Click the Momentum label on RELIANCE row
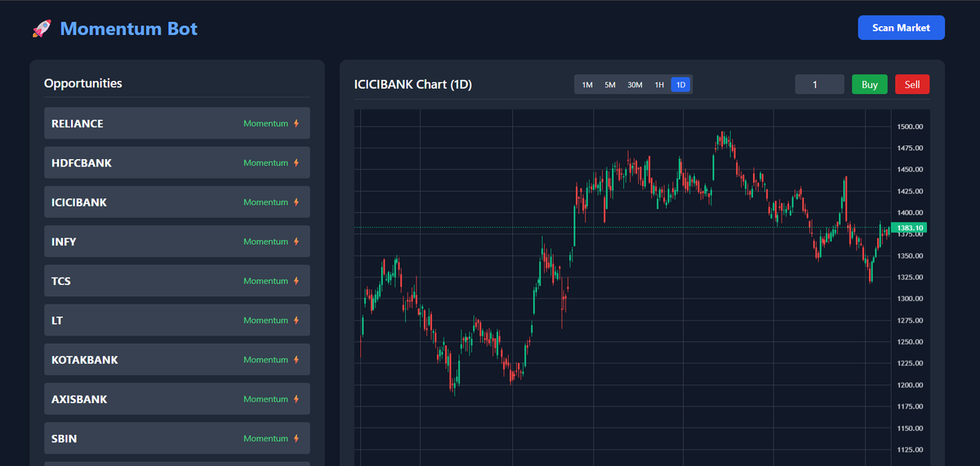 265,123
